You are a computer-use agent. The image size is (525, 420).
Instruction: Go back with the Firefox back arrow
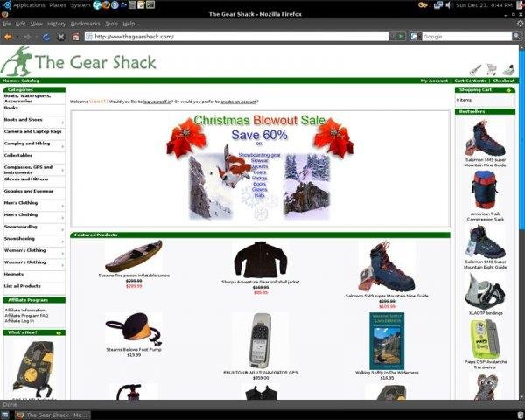[x=8, y=37]
